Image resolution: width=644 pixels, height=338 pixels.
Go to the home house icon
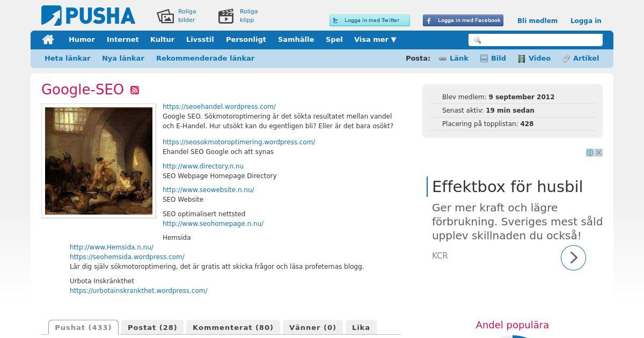pyautogui.click(x=48, y=40)
